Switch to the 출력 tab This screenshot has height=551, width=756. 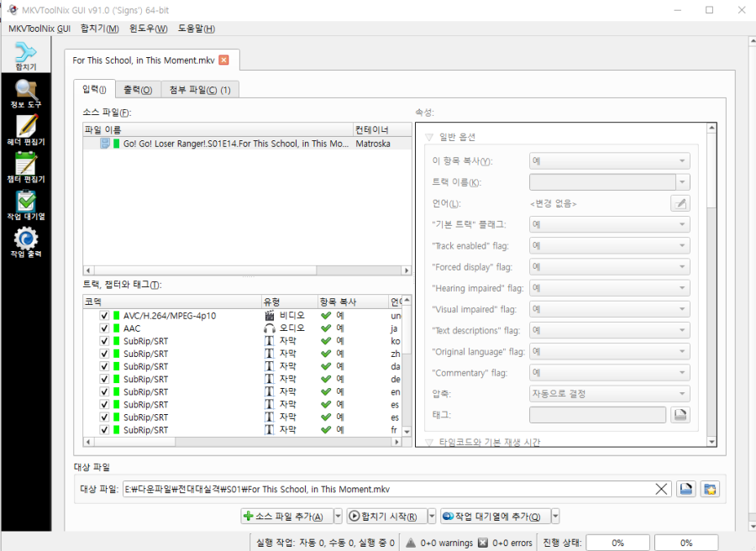(x=138, y=90)
